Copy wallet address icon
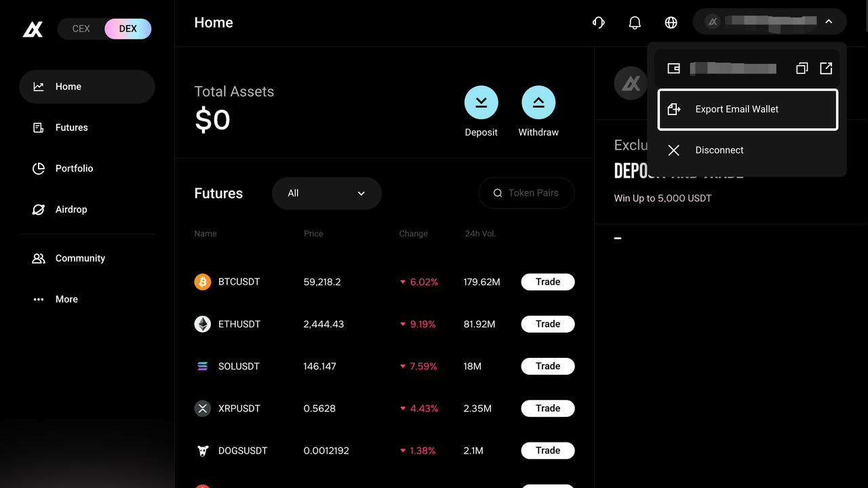The height and width of the screenshot is (488, 868). click(x=802, y=68)
